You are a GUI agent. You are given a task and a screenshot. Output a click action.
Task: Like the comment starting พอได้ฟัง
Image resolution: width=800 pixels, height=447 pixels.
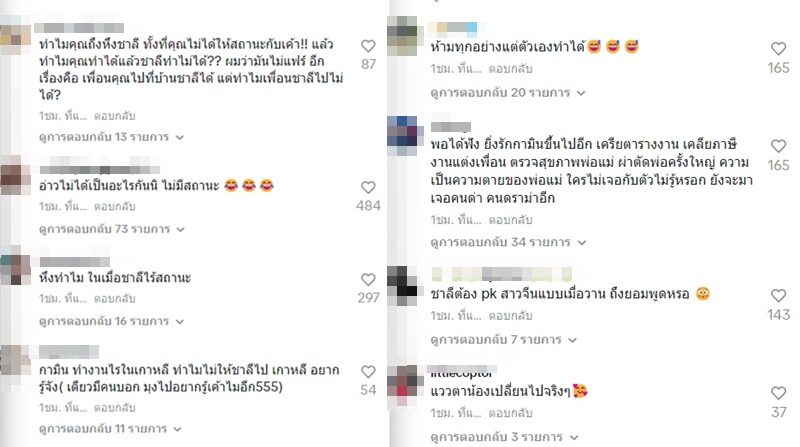point(778,146)
